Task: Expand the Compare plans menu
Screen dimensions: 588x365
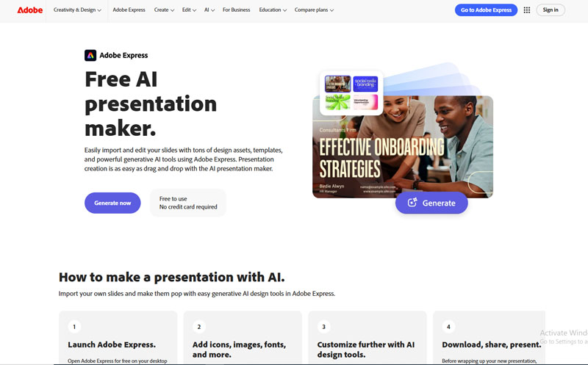Action: coord(314,10)
